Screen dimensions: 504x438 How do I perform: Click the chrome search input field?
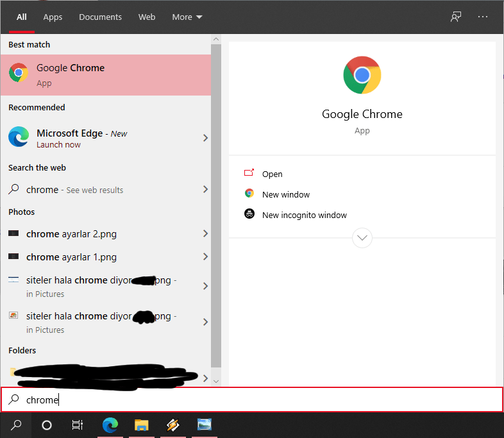pyautogui.click(x=252, y=400)
